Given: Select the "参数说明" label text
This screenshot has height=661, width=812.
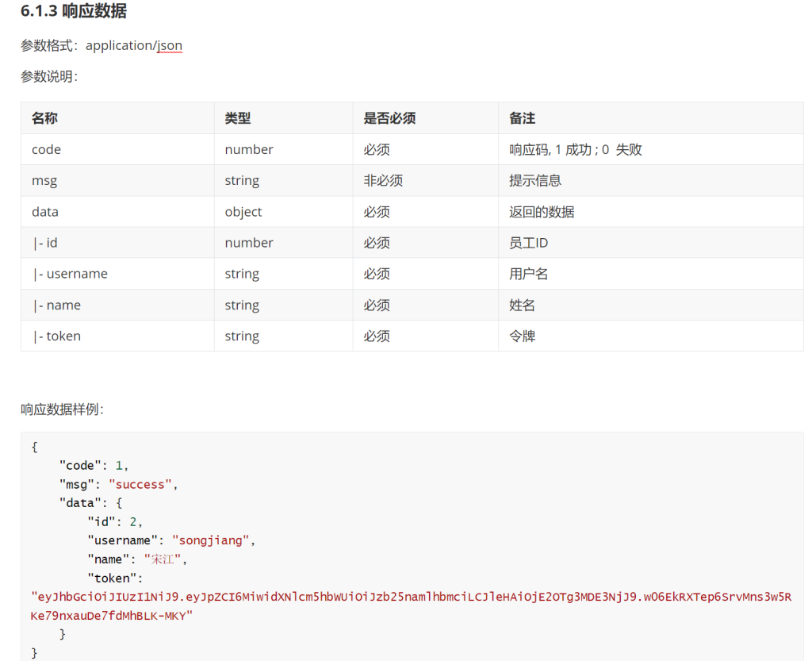Looking at the screenshot, I should [48, 77].
